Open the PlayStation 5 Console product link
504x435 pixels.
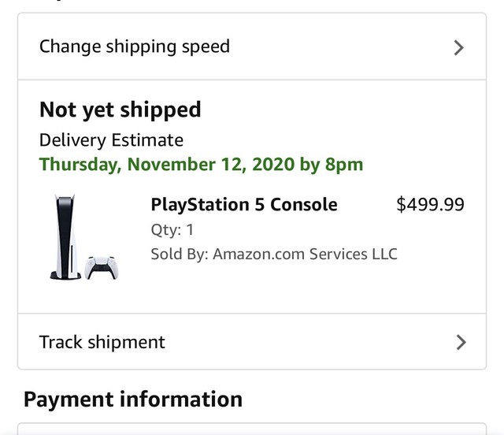coord(243,205)
